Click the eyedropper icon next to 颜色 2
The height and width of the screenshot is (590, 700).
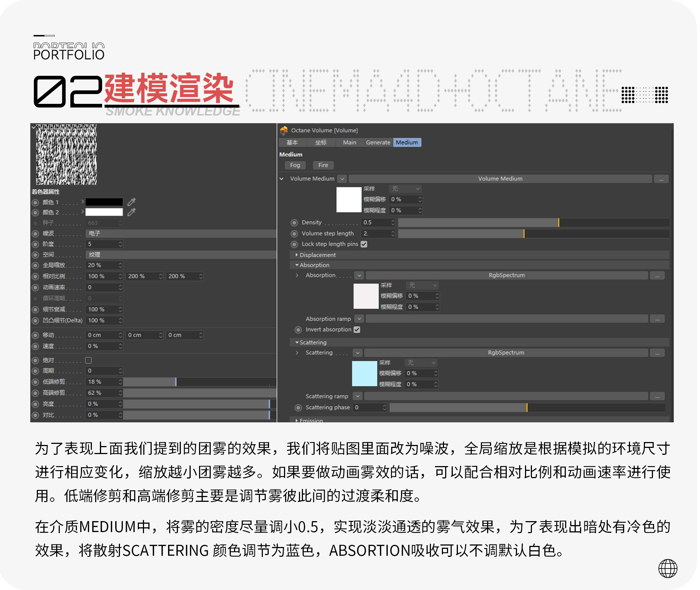[x=132, y=212]
